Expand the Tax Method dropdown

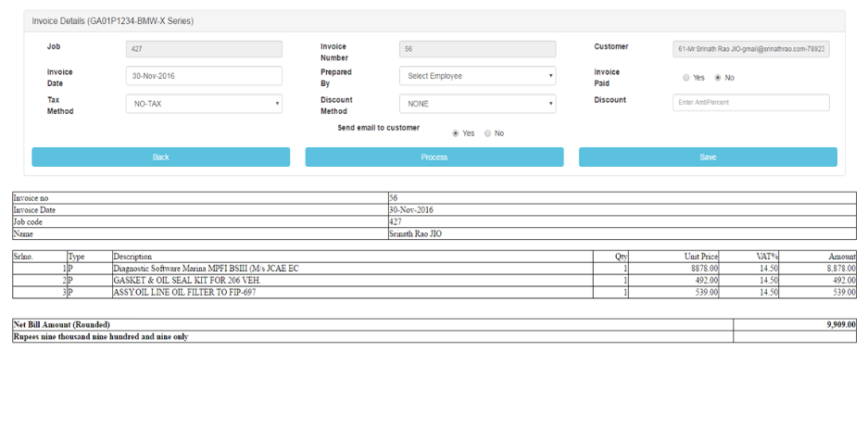[204, 104]
